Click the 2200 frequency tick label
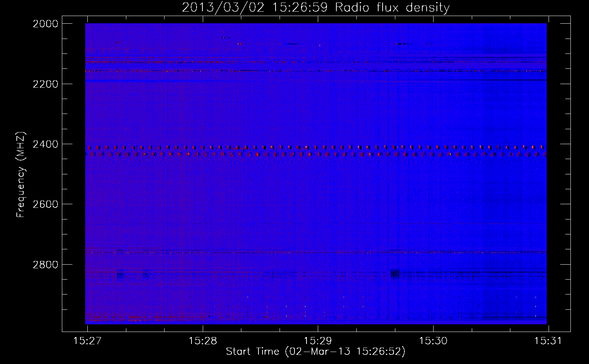The height and width of the screenshot is (364, 589). click(x=46, y=84)
